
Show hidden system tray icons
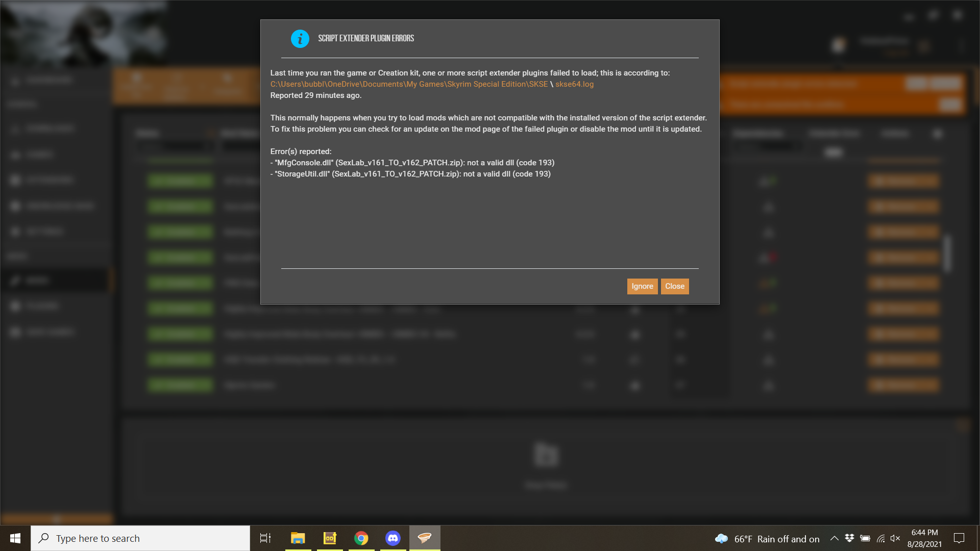835,538
